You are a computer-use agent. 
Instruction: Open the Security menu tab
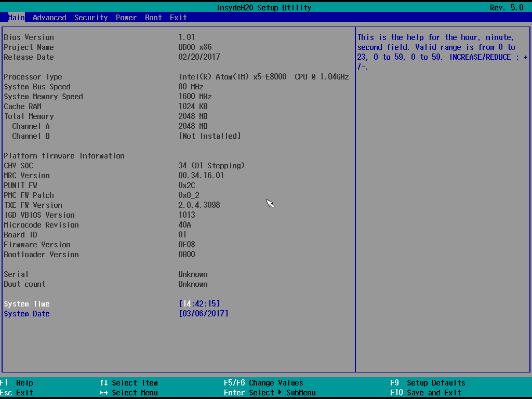coord(91,17)
